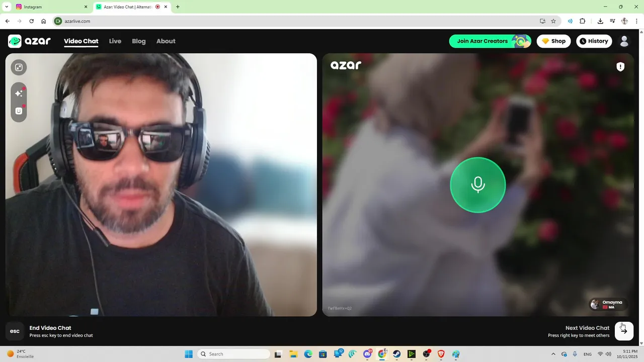Open Discord from the taskbar
This screenshot has width=644, height=362.
click(x=368, y=354)
